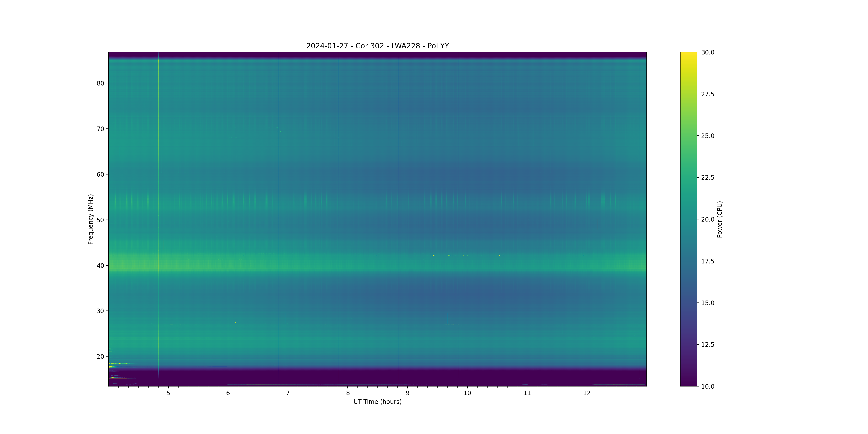Click the 40 tick on frequency axis
This screenshot has height=434, width=868.
click(x=100, y=266)
